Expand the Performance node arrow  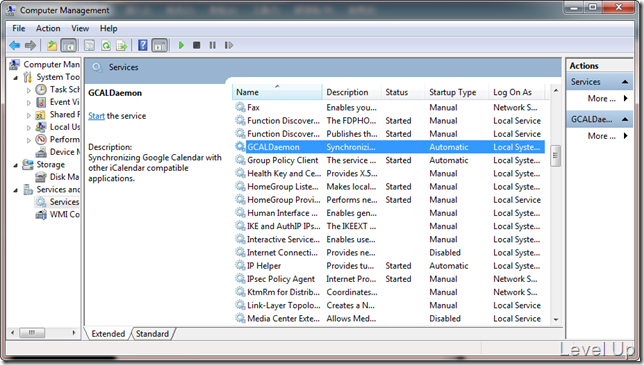coord(28,140)
